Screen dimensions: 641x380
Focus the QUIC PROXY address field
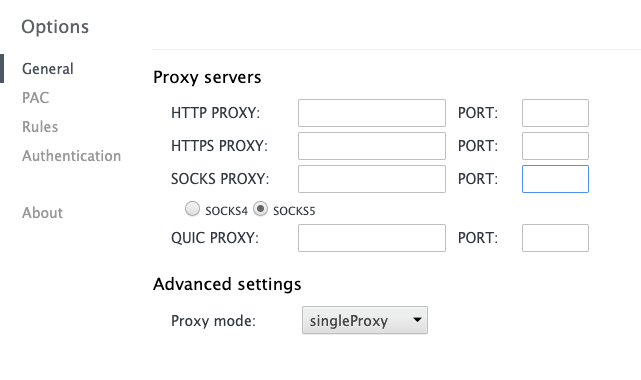[372, 238]
